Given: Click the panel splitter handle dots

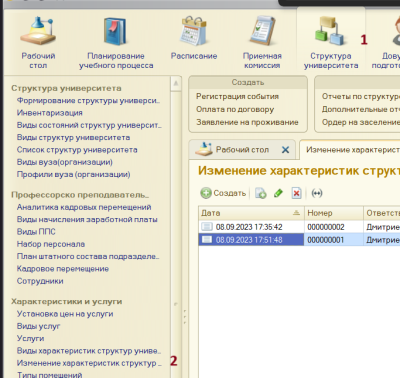Looking at the screenshot, I should tap(185, 317).
